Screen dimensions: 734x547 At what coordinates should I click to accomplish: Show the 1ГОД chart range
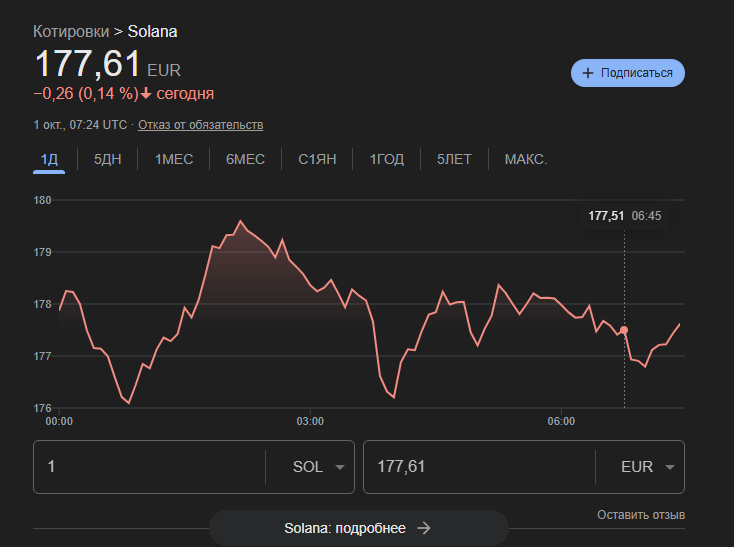(x=387, y=159)
